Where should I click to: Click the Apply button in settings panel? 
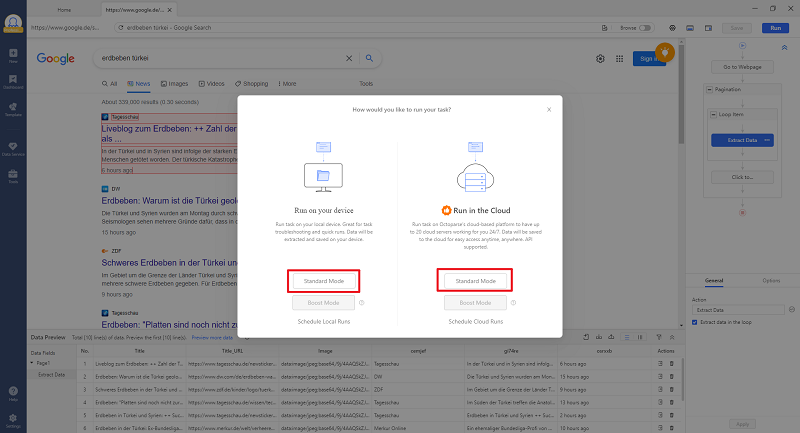(742, 424)
